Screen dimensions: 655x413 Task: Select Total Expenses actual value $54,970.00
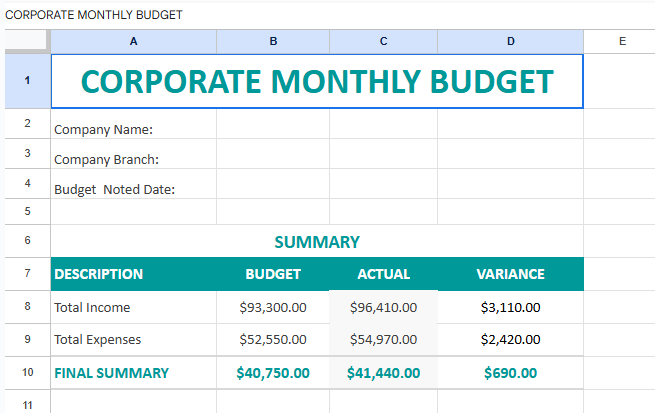click(x=383, y=340)
